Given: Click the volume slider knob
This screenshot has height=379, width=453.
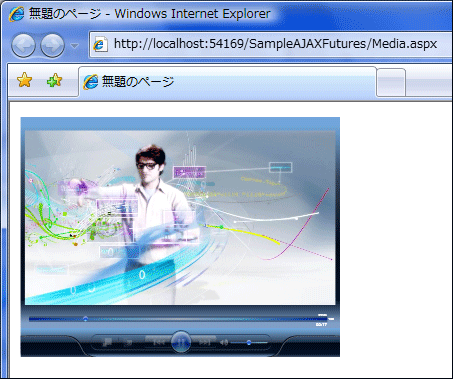Looking at the screenshot, I should [249, 342].
